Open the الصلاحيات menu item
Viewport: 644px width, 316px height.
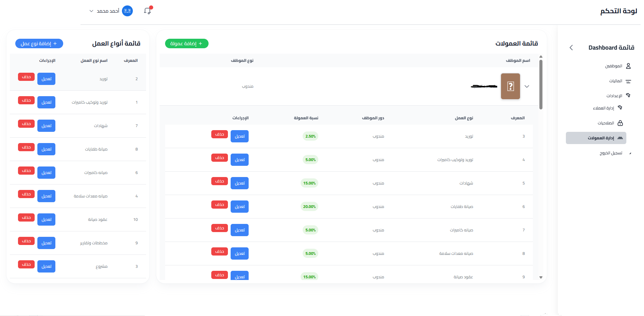click(606, 123)
